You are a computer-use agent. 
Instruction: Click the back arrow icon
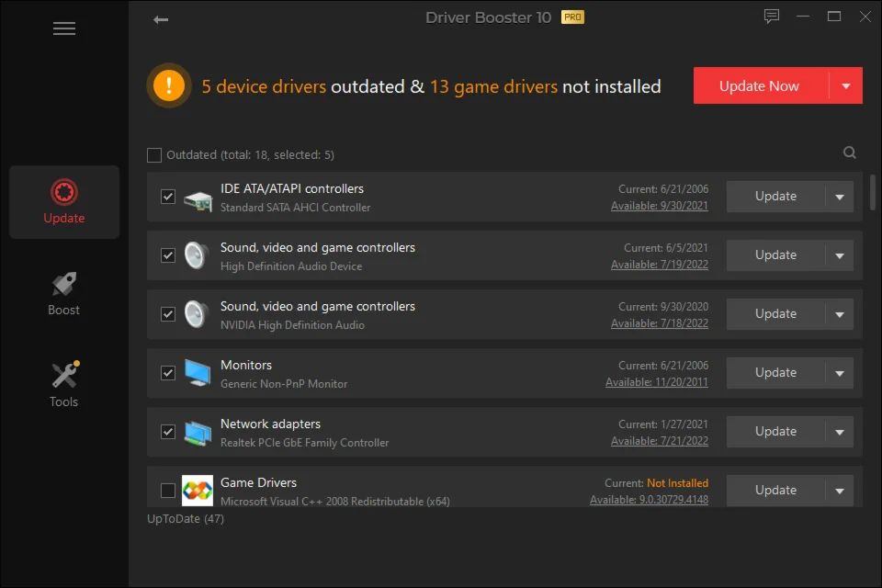(161, 19)
